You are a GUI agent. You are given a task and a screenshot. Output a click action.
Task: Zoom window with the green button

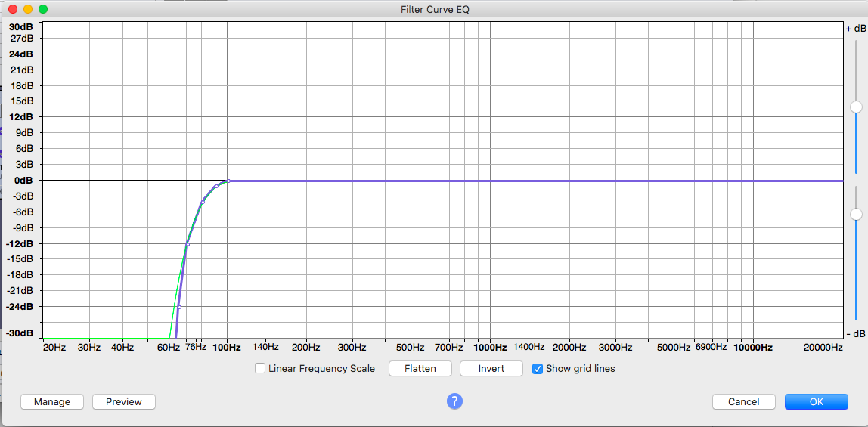click(42, 9)
